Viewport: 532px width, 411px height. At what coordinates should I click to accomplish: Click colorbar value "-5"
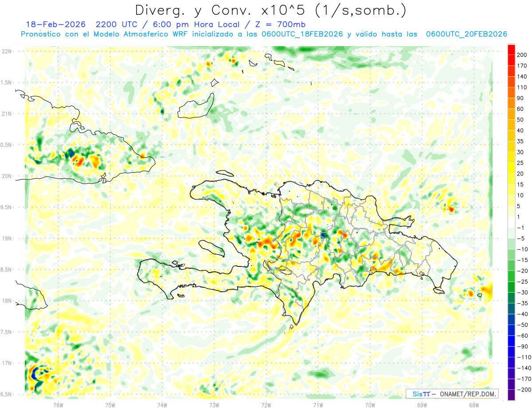[x=522, y=239]
